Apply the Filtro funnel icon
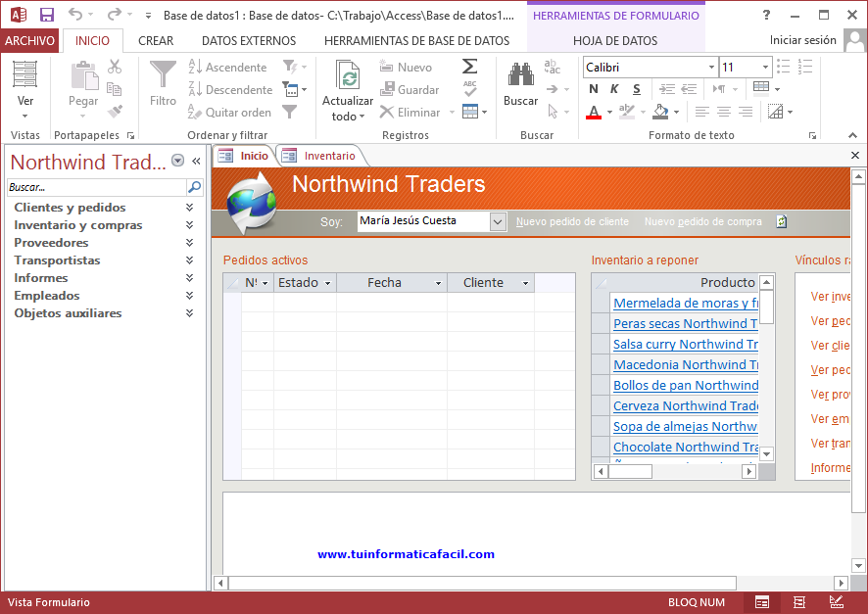This screenshot has width=868, height=614. point(163,75)
